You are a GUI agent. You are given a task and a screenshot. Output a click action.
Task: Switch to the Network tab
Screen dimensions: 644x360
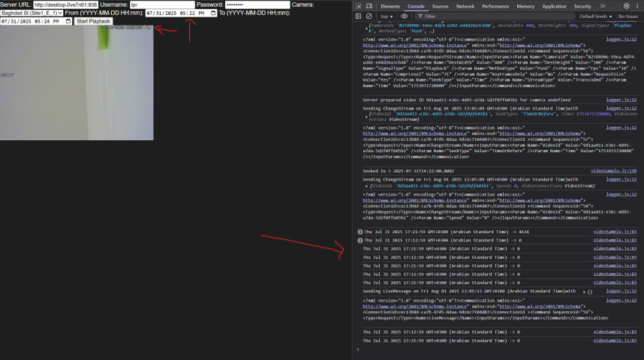pos(465,6)
